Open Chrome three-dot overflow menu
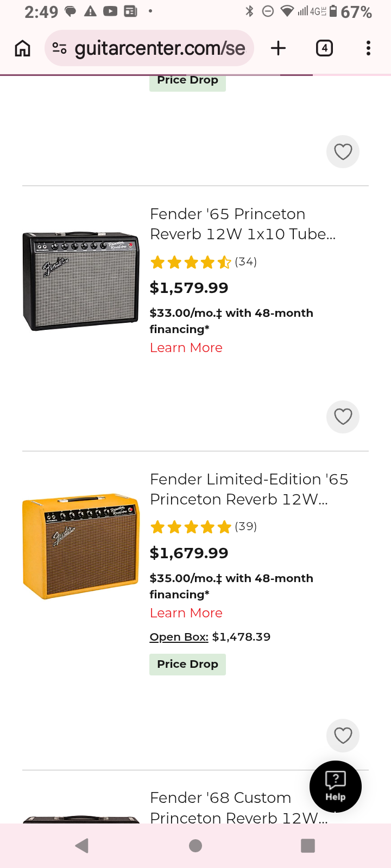 click(x=368, y=48)
